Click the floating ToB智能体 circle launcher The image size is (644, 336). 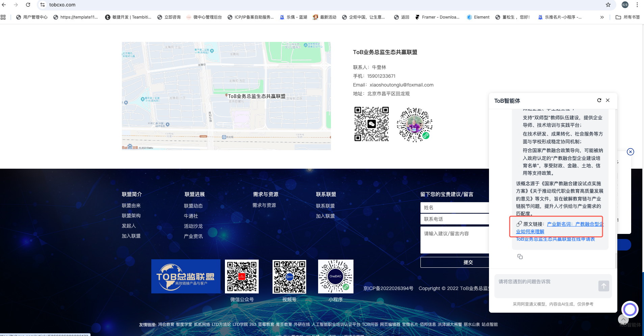pos(630,309)
